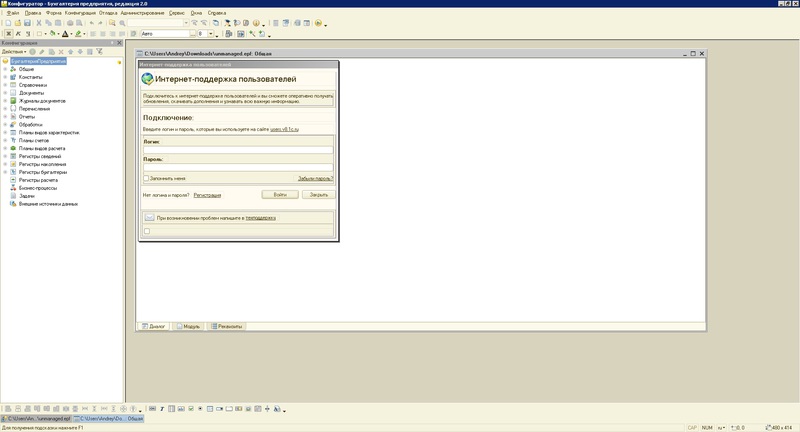Expand the Справочники tree node
The height and width of the screenshot is (432, 800).
pos(5,85)
